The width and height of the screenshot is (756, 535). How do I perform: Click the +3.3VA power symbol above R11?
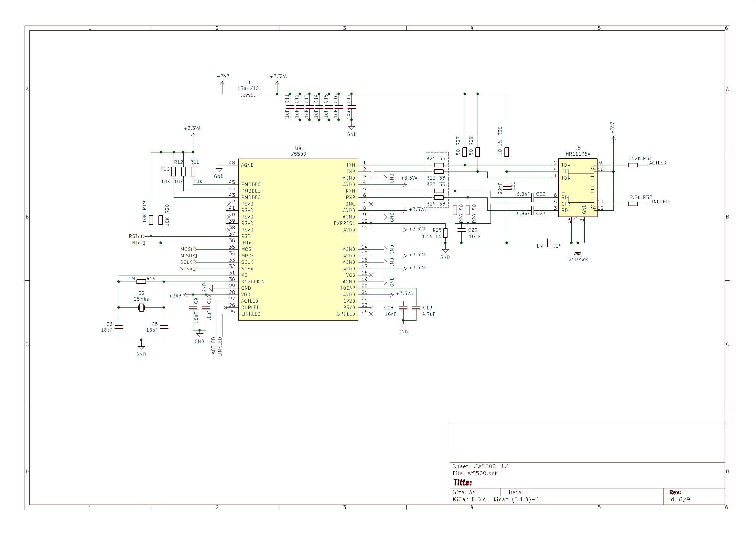coord(193,135)
